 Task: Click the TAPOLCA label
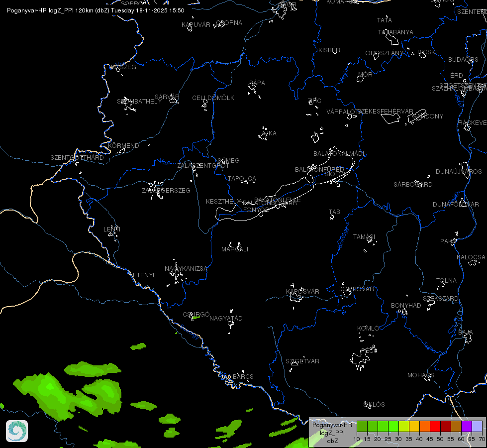pyautogui.click(x=242, y=179)
